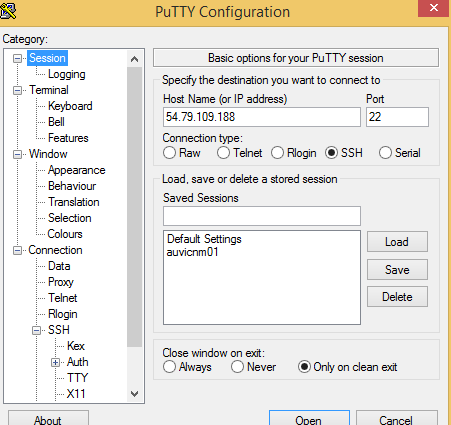The width and height of the screenshot is (451, 425).
Task: Open the Bell category
Action: click(x=56, y=122)
